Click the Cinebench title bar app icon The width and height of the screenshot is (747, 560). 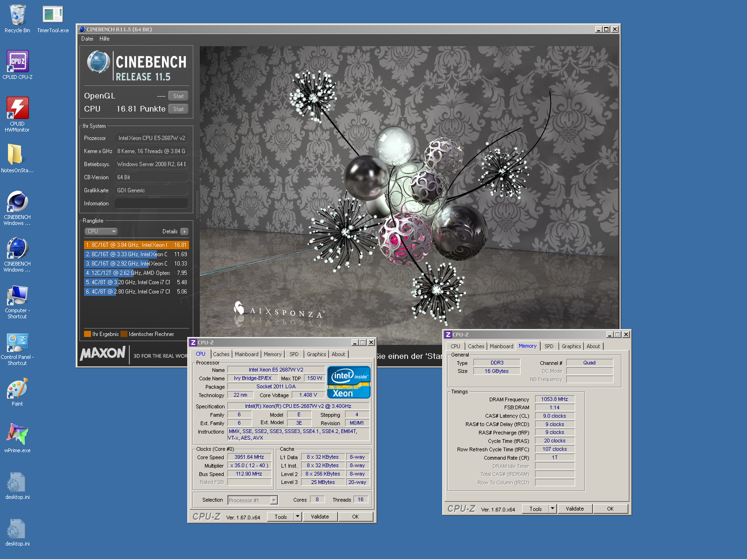(x=82, y=29)
